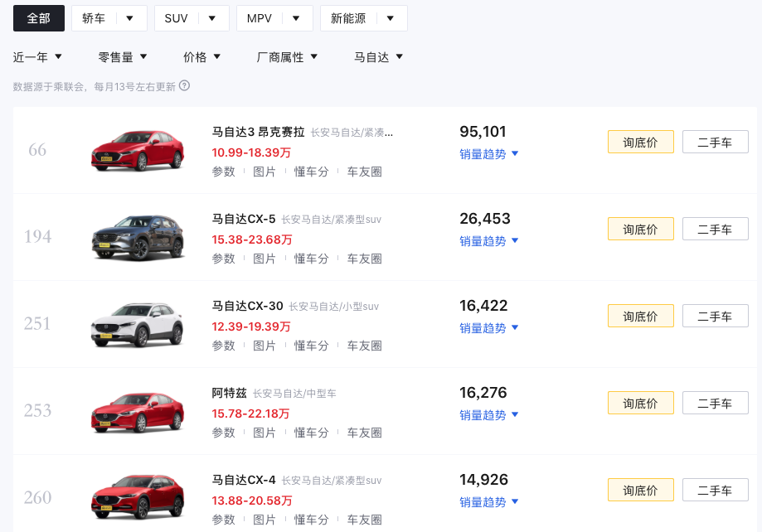Screen dimensions: 762x532
Task: Open the 马自达3 昂克赛拉 car thumbnail
Action: [138, 150]
